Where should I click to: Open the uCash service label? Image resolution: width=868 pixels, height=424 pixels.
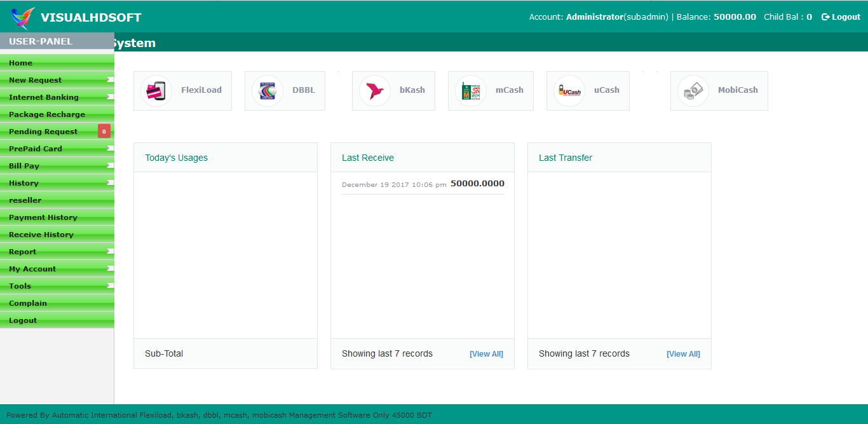tap(607, 90)
